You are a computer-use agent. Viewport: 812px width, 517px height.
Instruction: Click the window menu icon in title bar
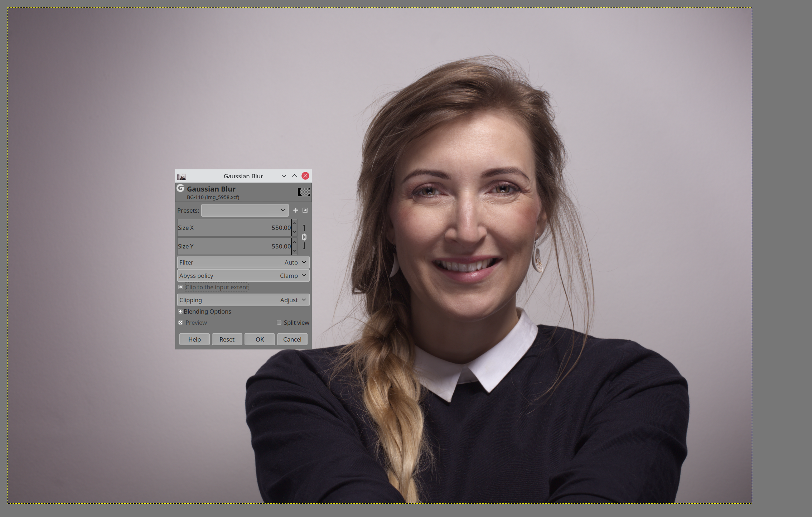(x=182, y=176)
